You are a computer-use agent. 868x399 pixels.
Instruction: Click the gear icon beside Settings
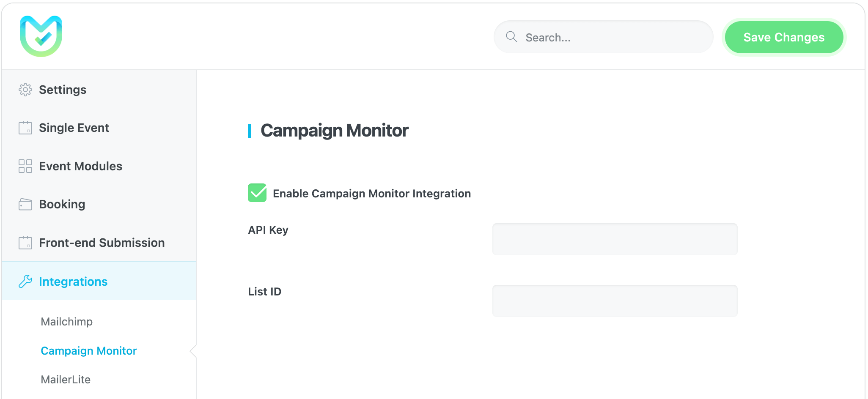(x=25, y=90)
